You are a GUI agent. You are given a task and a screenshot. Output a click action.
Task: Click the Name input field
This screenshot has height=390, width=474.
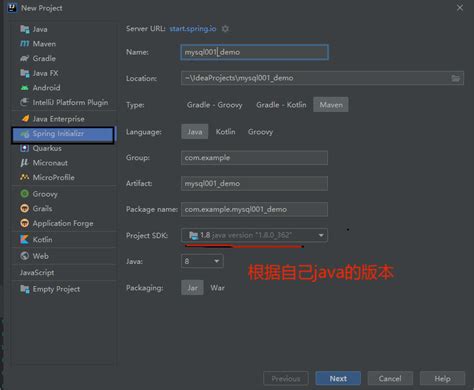click(x=254, y=52)
